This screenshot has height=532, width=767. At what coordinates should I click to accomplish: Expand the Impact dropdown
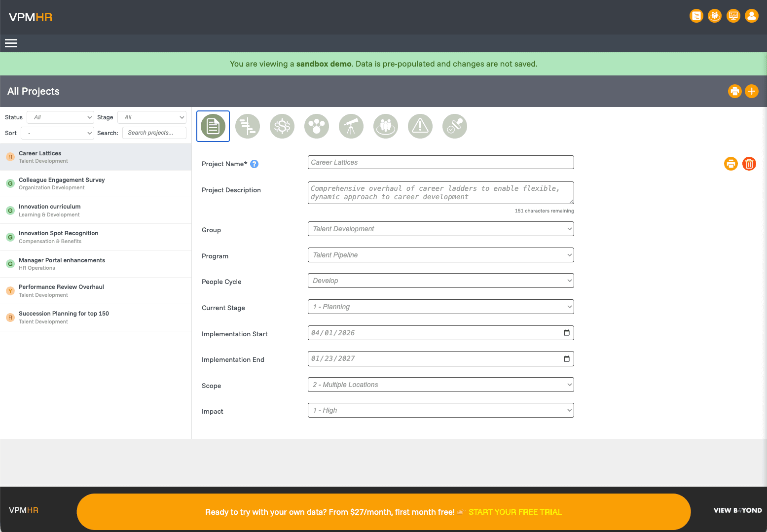(x=440, y=410)
